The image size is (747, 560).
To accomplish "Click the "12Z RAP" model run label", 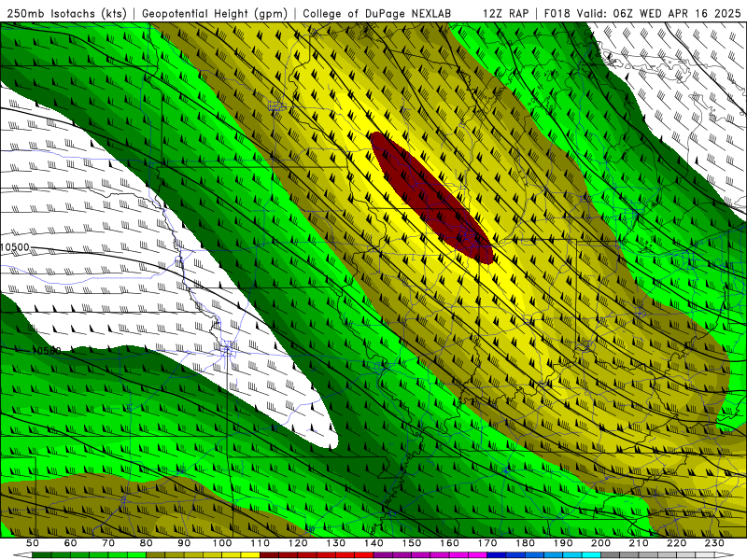I will point(505,13).
